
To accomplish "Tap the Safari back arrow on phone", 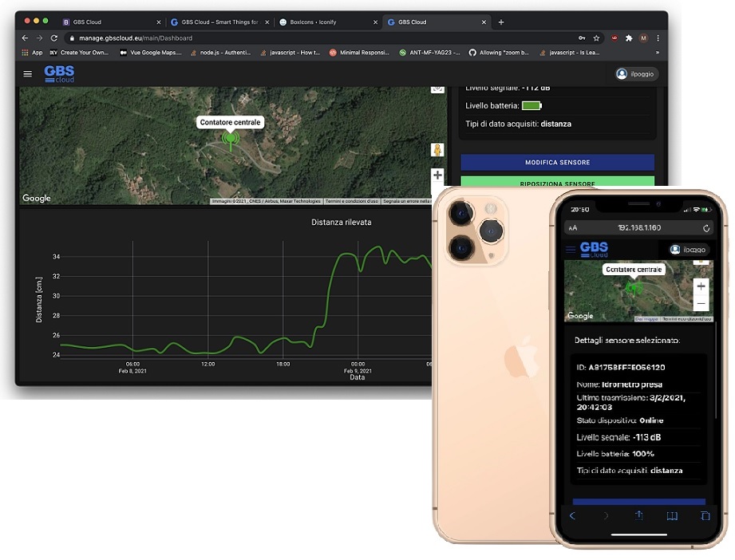I will click(572, 516).
